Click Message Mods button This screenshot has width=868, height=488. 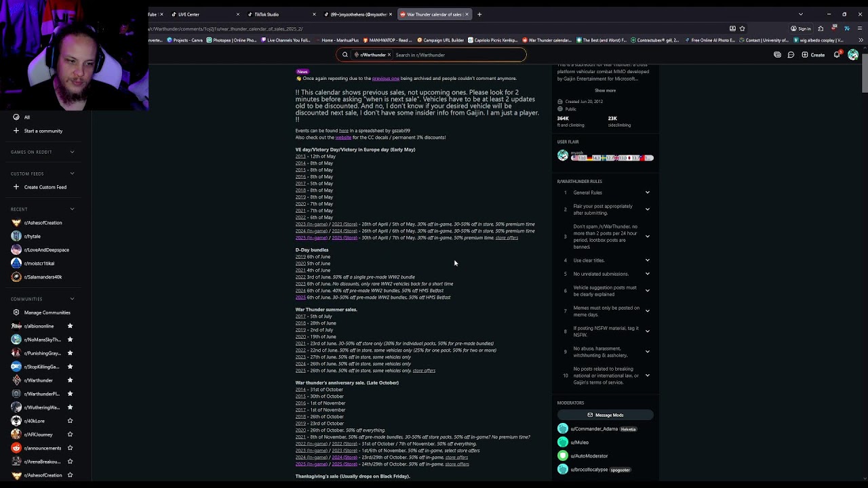[x=605, y=415]
